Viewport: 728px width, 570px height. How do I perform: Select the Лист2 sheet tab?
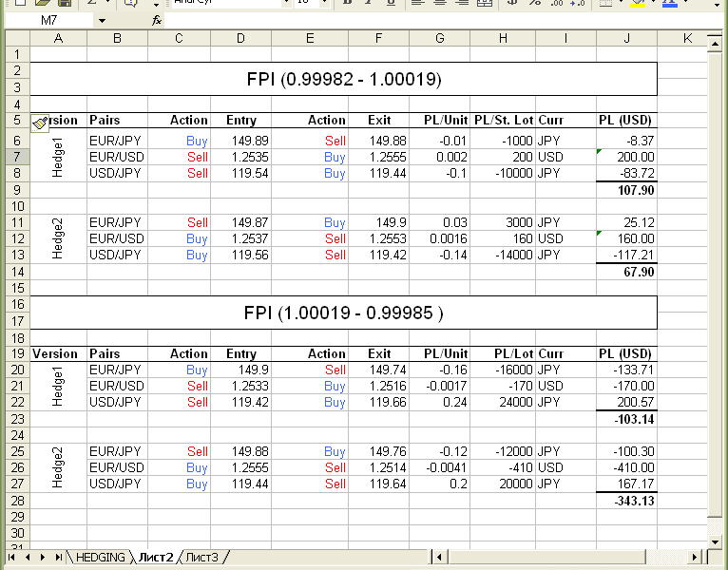coord(156,557)
